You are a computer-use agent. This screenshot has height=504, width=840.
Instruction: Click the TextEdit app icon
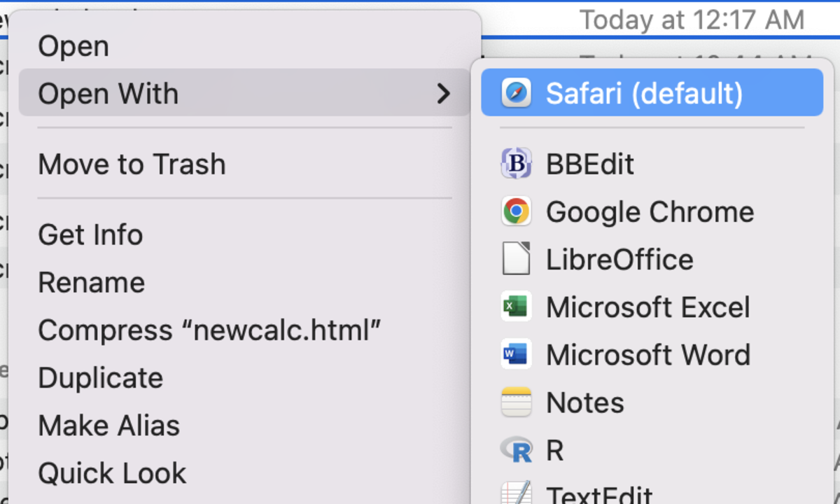tap(516, 493)
